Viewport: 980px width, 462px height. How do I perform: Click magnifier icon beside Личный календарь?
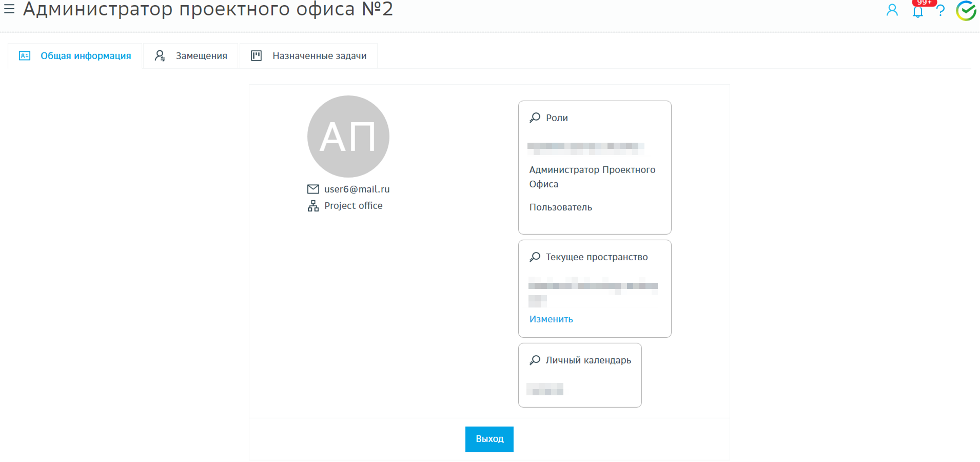(535, 360)
